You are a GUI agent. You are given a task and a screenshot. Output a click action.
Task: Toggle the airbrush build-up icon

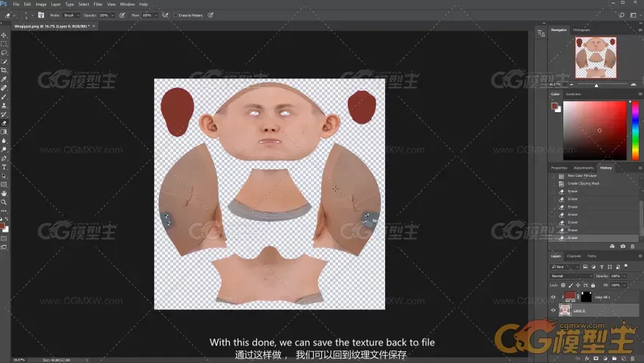[x=165, y=15]
